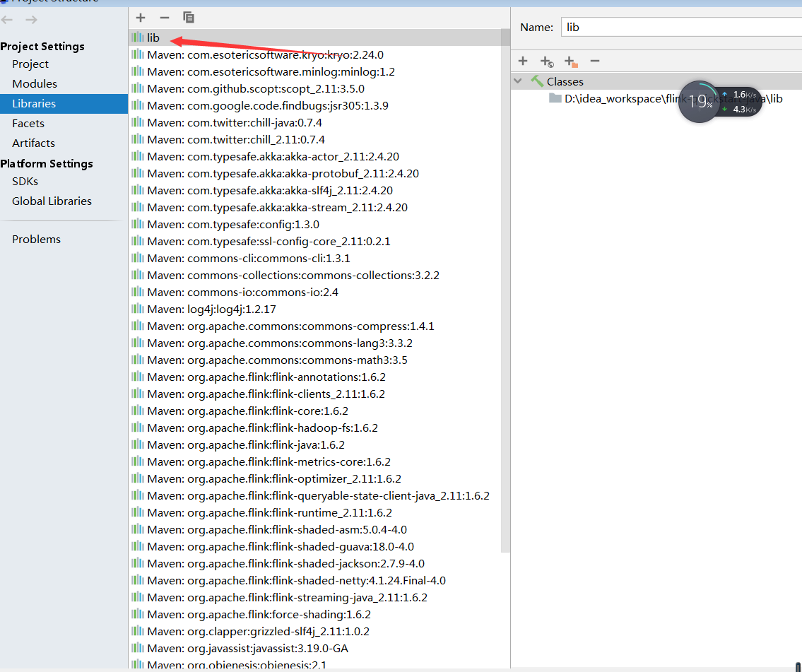This screenshot has height=672, width=802.
Task: Select Maven force-shading:1.6.2 library
Action: pyautogui.click(x=314, y=614)
